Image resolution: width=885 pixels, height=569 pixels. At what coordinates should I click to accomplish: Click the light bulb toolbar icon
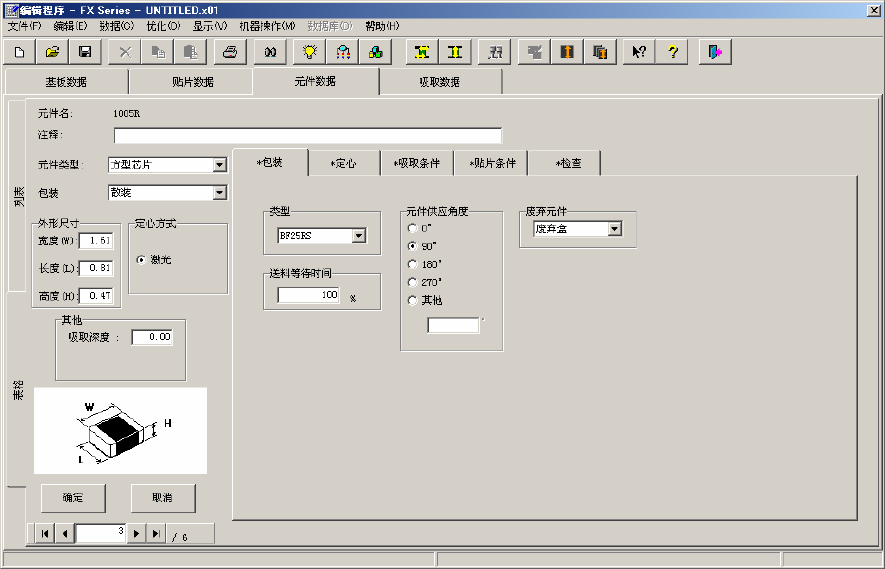310,52
